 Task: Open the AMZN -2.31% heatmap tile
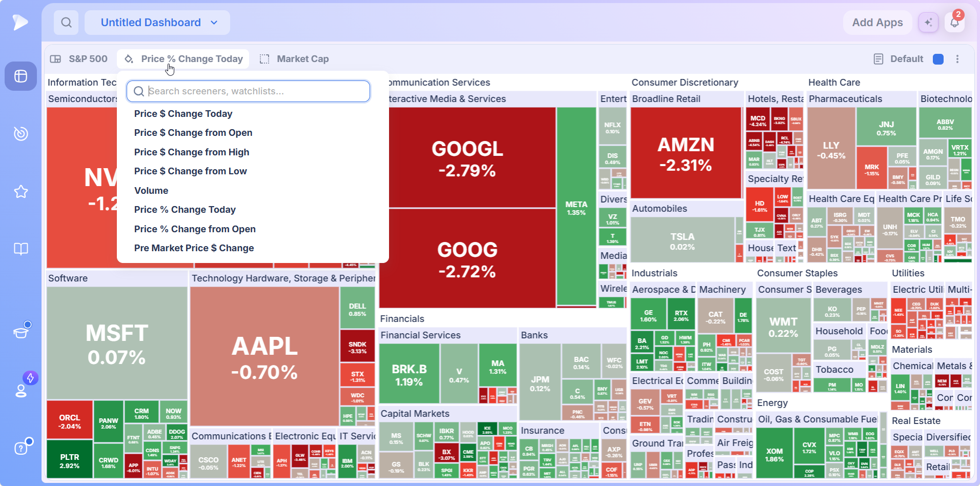(686, 153)
